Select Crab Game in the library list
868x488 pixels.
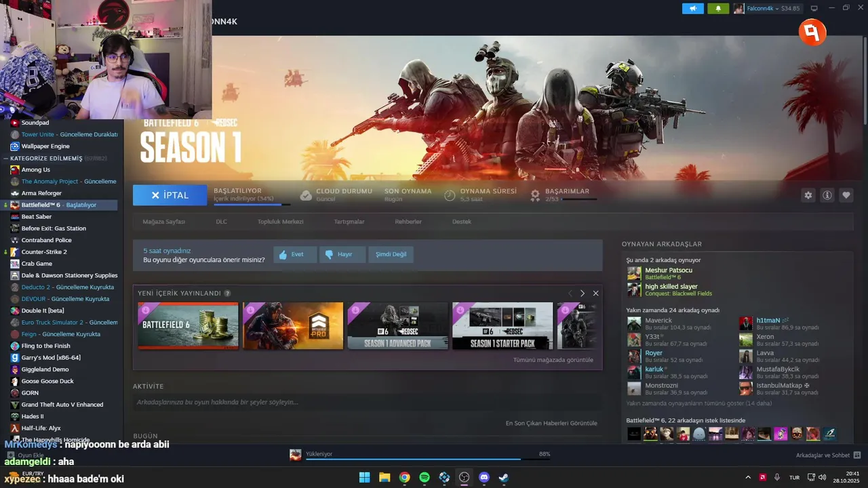coord(37,264)
